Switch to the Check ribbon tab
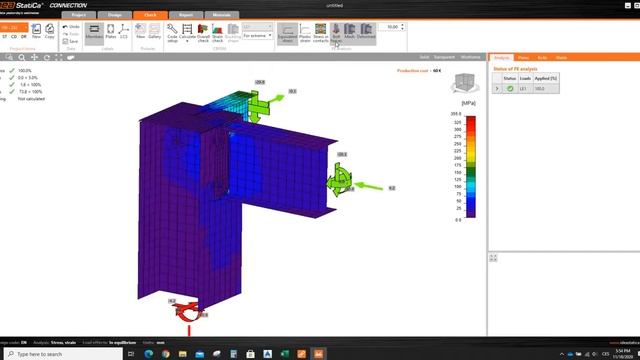This screenshot has width=640, height=360. (x=150, y=15)
